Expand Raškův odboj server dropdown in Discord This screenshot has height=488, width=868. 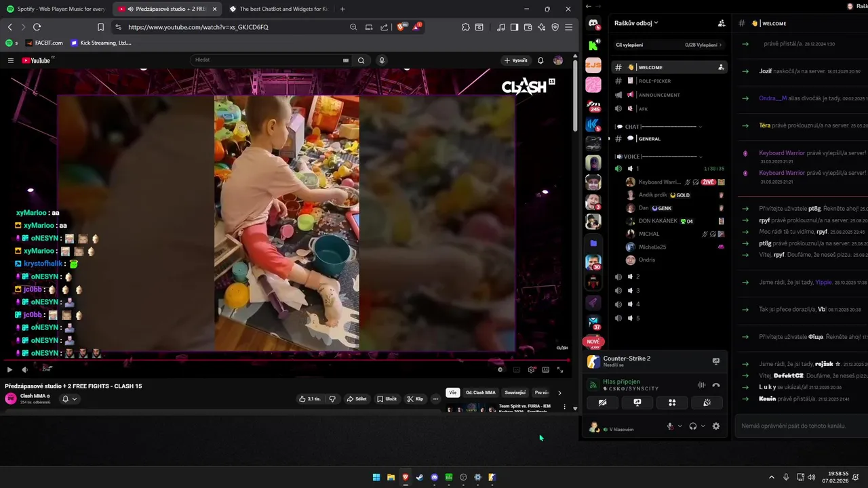pyautogui.click(x=636, y=23)
